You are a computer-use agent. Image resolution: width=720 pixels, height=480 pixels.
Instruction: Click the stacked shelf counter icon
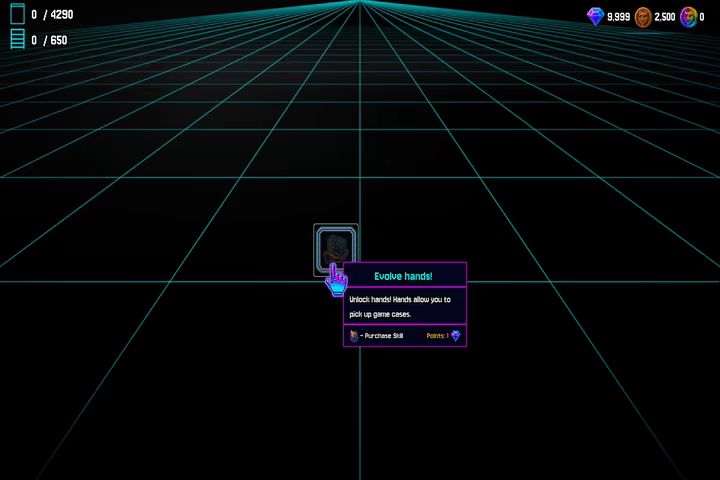coord(17,39)
